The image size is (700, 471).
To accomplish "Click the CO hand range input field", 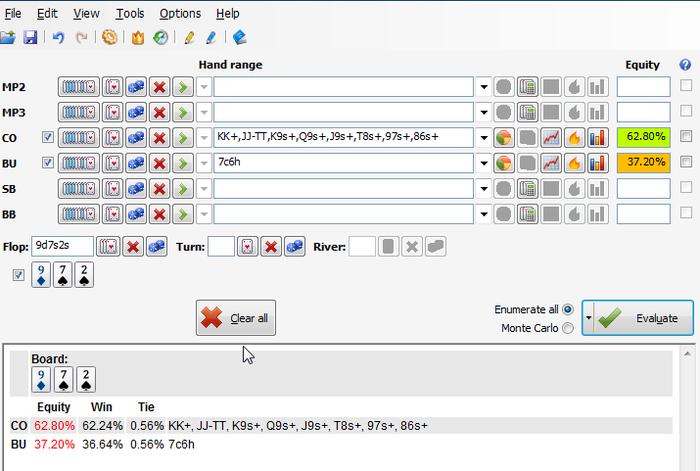I will pyautogui.click(x=343, y=138).
